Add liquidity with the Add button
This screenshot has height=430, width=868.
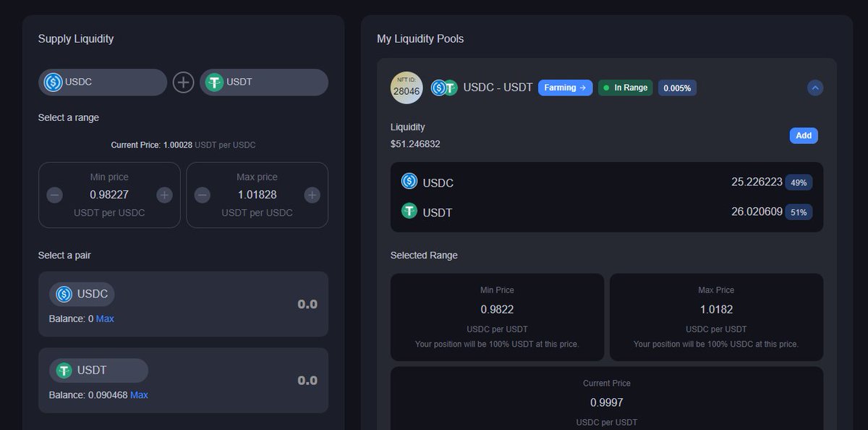point(804,135)
